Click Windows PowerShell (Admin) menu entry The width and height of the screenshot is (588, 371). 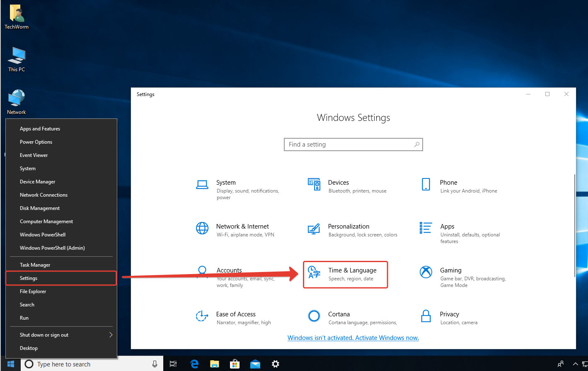tap(52, 248)
